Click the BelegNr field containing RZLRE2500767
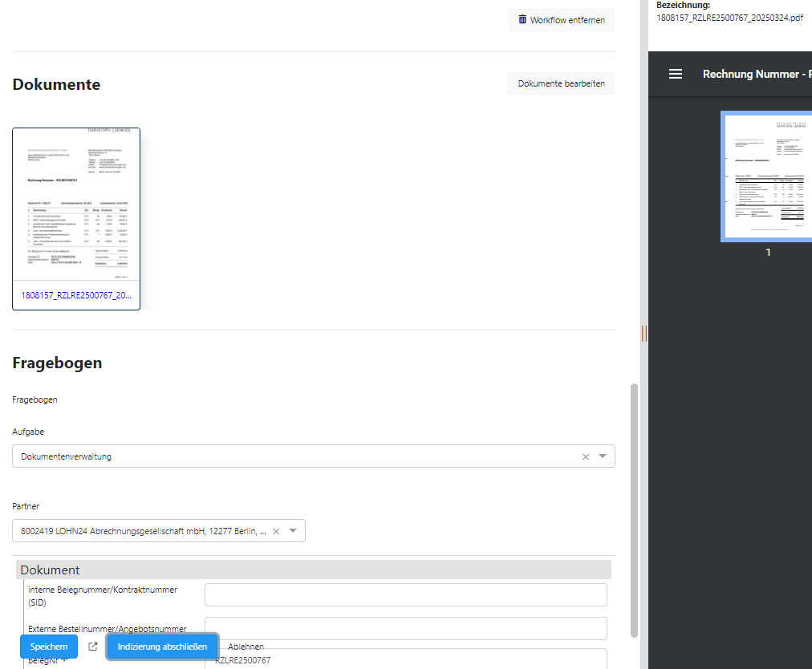 point(405,660)
